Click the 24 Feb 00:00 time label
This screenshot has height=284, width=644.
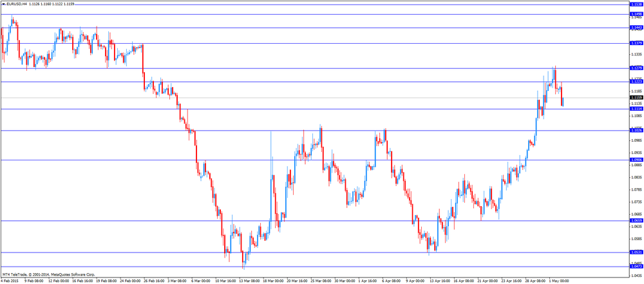tap(130, 281)
